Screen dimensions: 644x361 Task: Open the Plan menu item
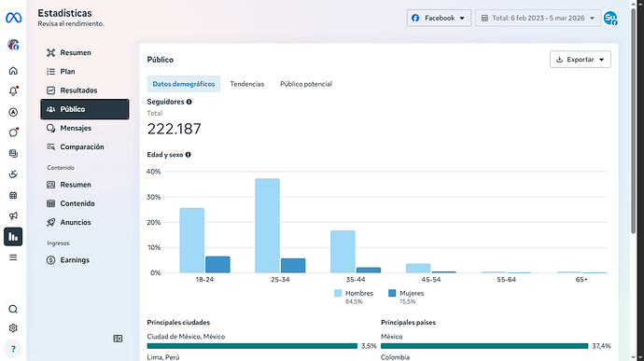(x=85, y=72)
